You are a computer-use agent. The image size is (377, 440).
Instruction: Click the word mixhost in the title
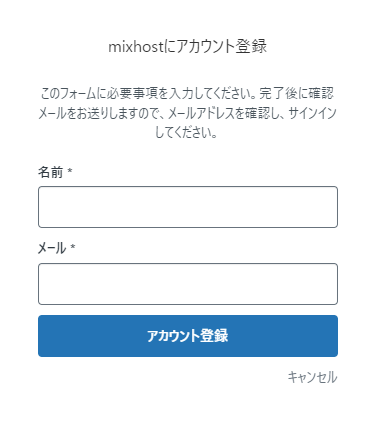click(136, 47)
